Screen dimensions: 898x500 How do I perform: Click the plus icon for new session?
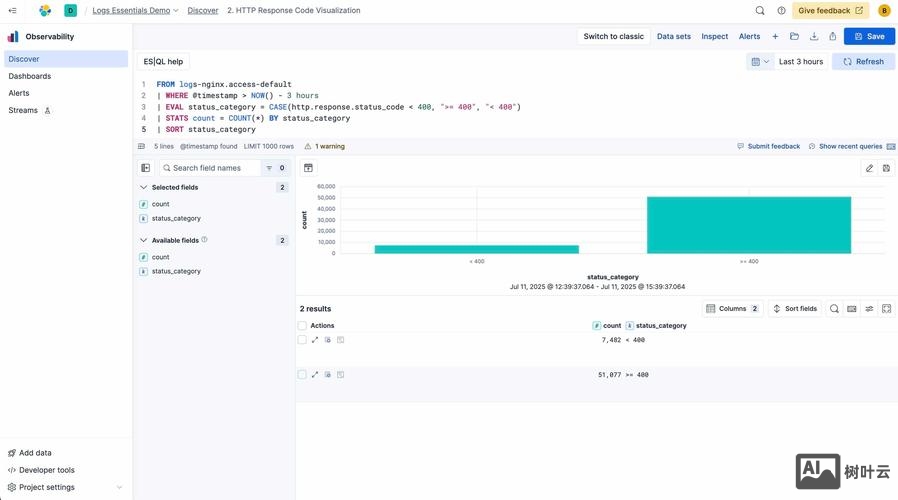pyautogui.click(x=775, y=36)
